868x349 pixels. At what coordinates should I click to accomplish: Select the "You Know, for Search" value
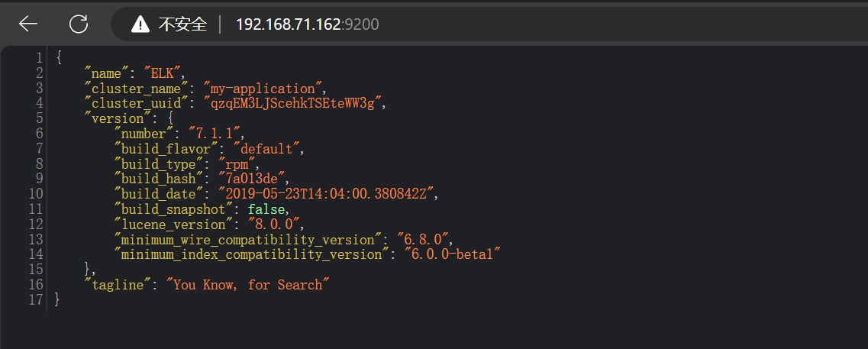click(x=247, y=285)
